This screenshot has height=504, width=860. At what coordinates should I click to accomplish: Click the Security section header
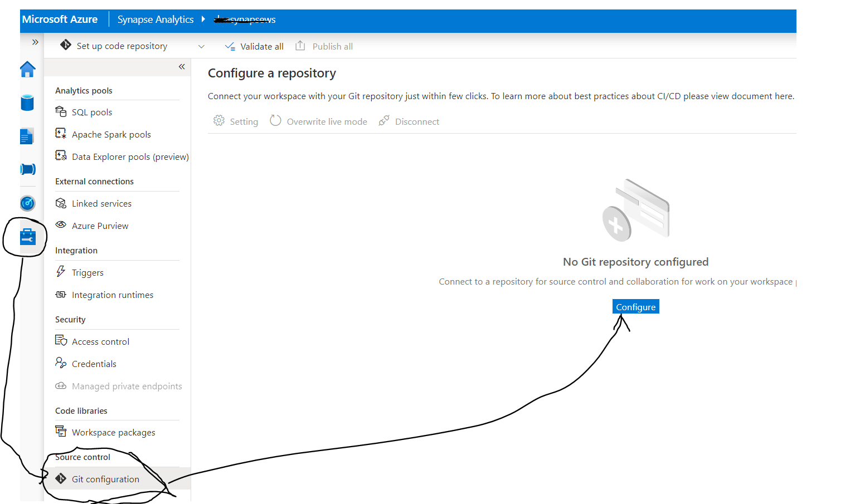click(70, 320)
